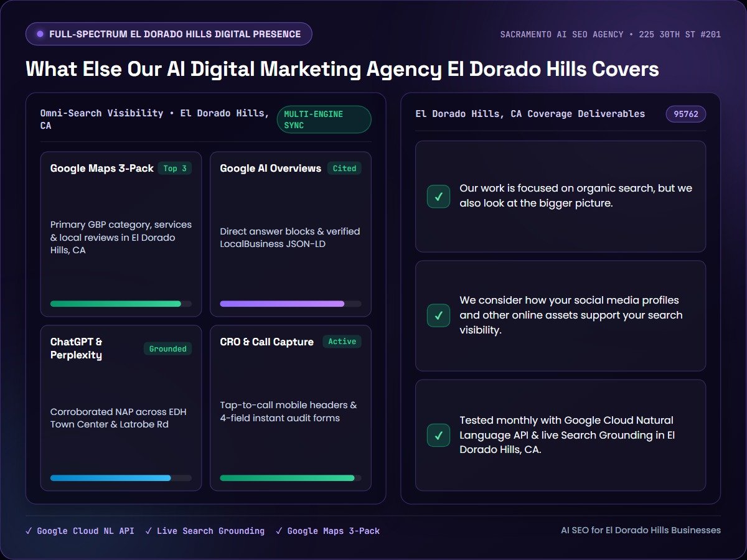Screen dimensions: 747x560
Task: Click the green CRO & Call Capture progress bar
Action: pos(291,478)
